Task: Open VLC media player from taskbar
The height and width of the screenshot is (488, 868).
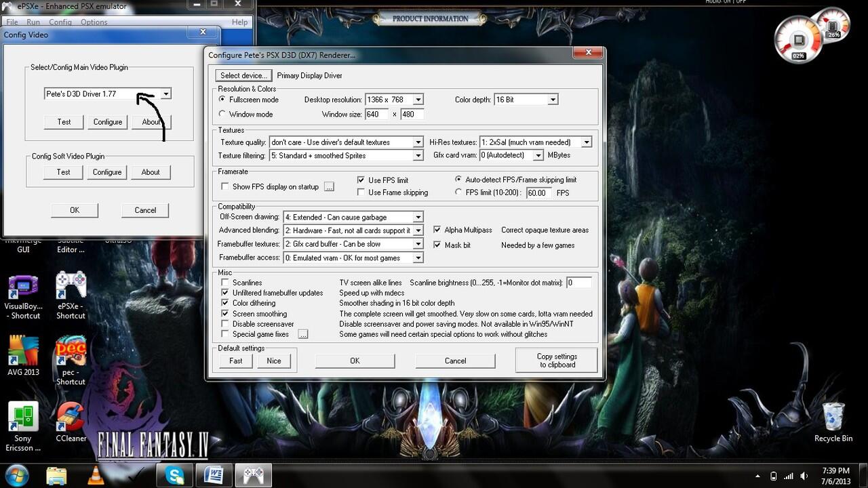Action: pos(96,475)
